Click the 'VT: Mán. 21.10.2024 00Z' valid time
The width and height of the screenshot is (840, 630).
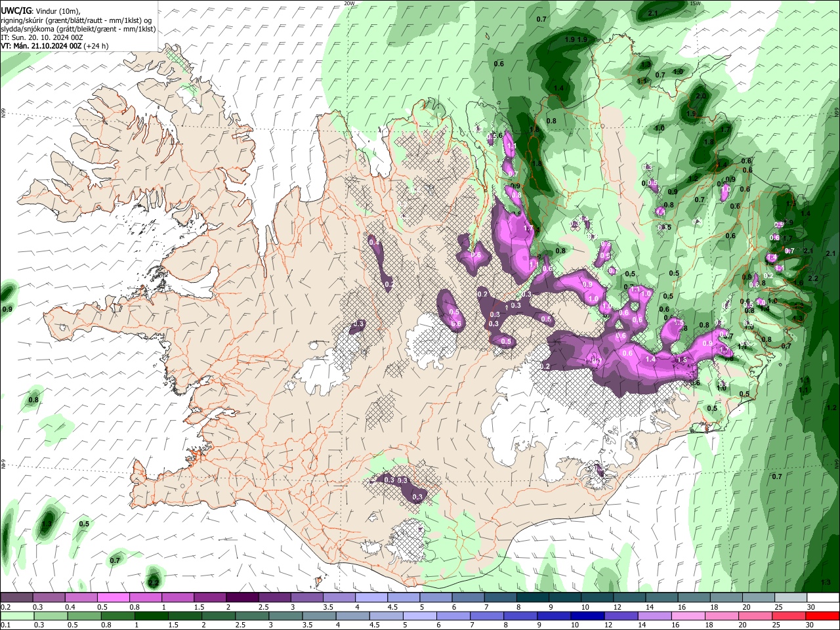pyautogui.click(x=41, y=46)
